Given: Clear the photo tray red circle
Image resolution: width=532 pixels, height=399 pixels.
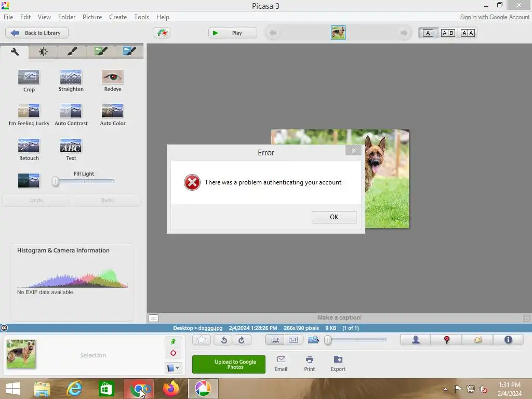Looking at the screenshot, I should [x=173, y=353].
